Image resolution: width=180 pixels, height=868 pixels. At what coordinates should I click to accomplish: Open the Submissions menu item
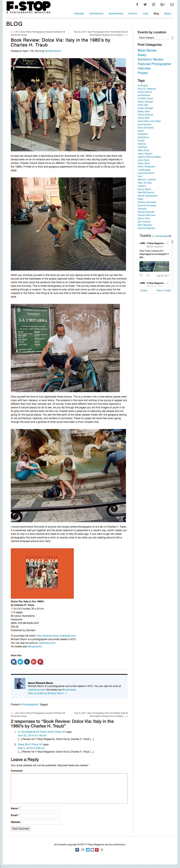pyautogui.click(x=116, y=14)
